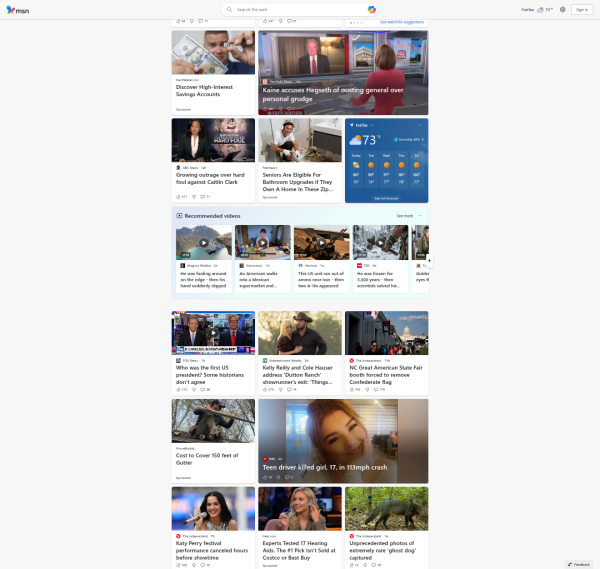Focus the Search the web field
Image resolution: width=600 pixels, height=569 pixels.
click(300, 10)
